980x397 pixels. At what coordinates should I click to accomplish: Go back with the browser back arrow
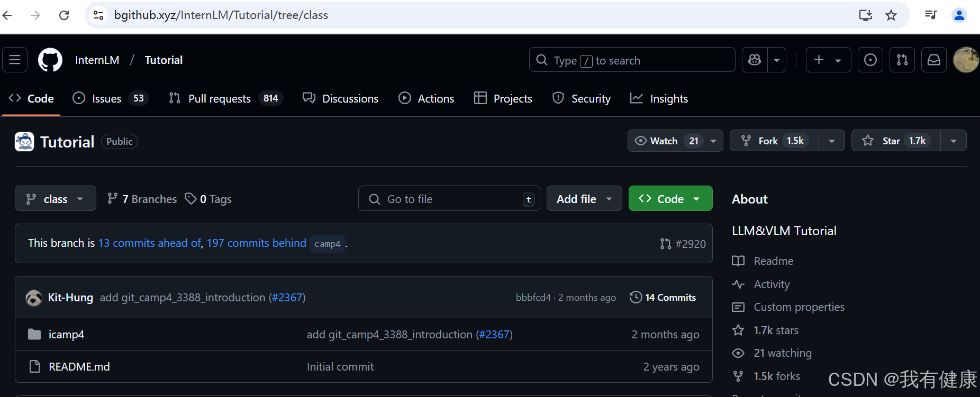coord(7,15)
